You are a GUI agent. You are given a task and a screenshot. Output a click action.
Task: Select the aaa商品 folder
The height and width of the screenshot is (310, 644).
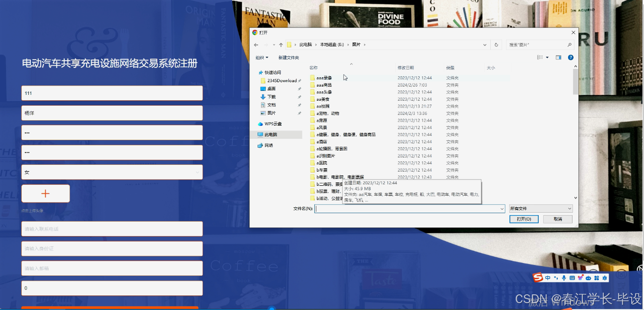click(324, 85)
